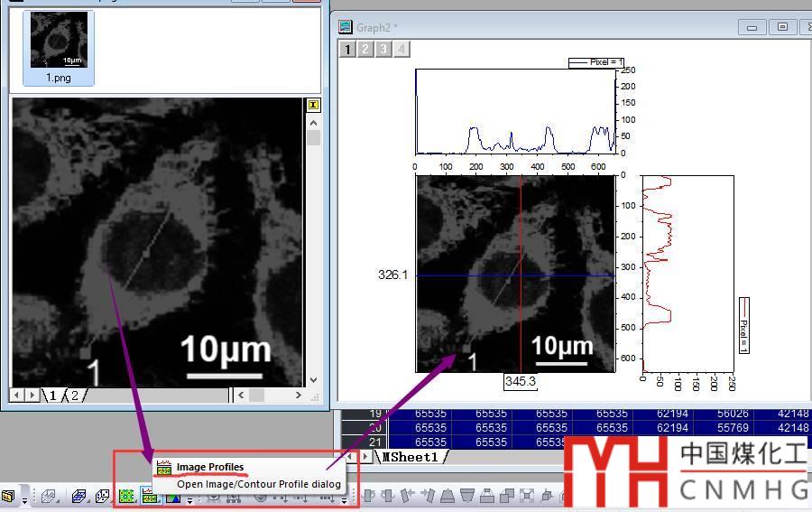Select the 1.png thumbnail
This screenshot has height=512, width=812.
click(58, 47)
